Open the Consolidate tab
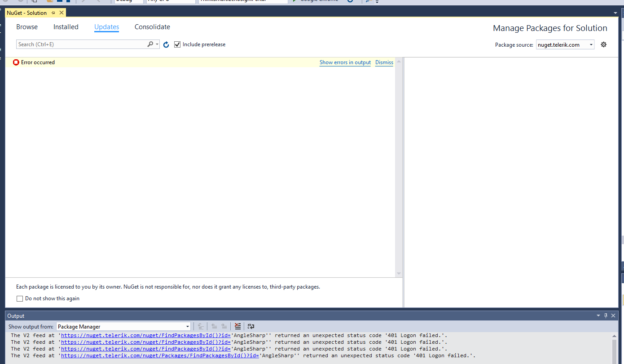 click(152, 27)
